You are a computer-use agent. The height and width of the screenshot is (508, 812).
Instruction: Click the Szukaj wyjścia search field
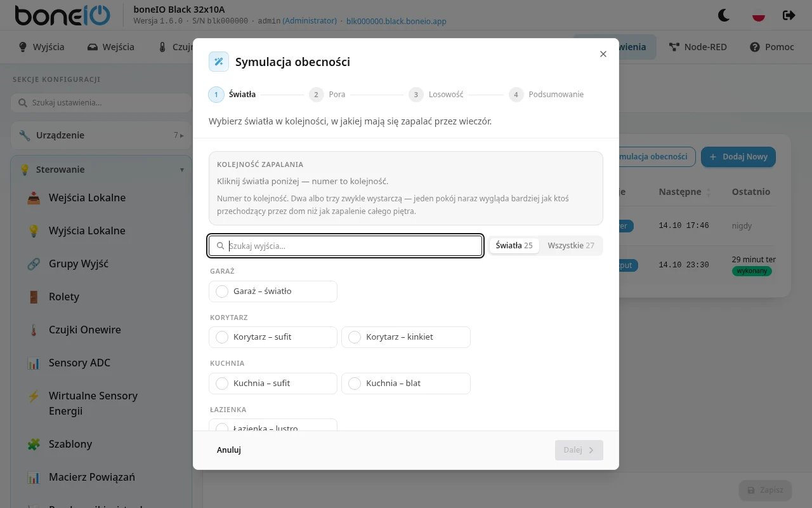pos(346,246)
